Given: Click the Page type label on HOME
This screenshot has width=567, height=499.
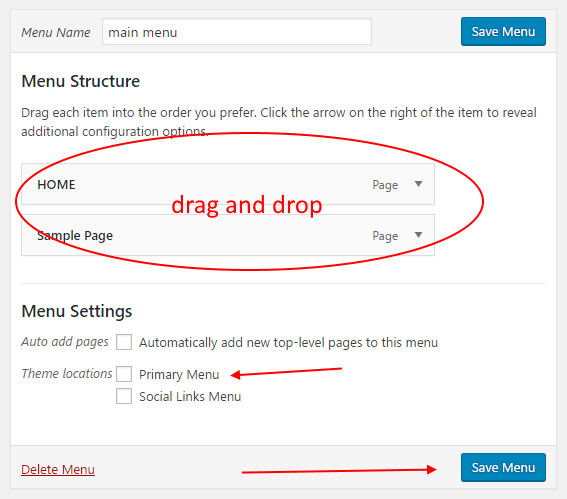Looking at the screenshot, I should point(385,185).
